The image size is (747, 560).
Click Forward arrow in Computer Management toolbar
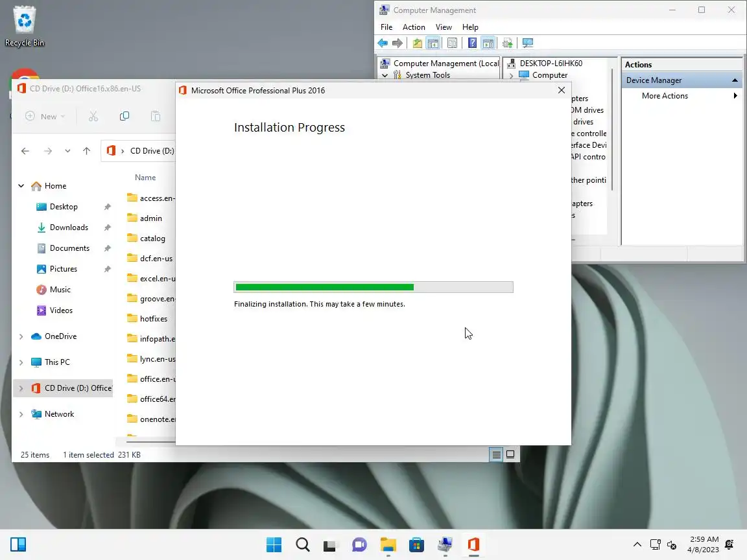tap(397, 43)
